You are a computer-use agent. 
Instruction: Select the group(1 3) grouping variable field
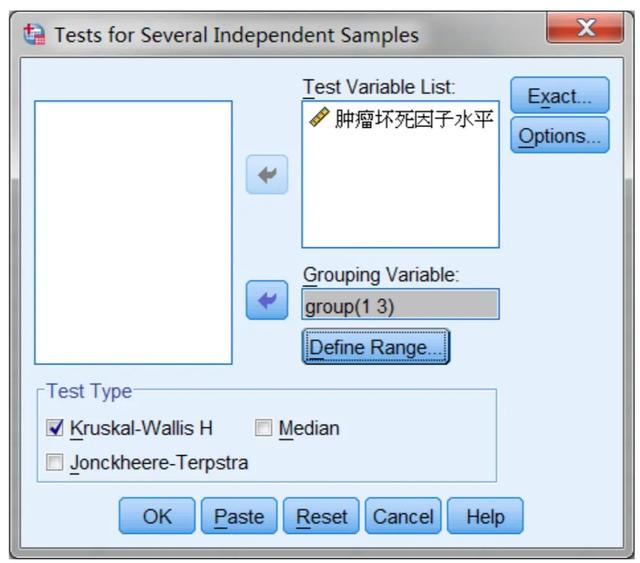click(400, 305)
